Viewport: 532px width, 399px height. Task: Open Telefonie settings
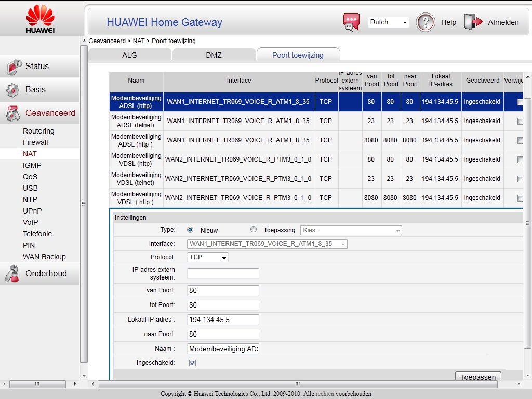coord(37,234)
